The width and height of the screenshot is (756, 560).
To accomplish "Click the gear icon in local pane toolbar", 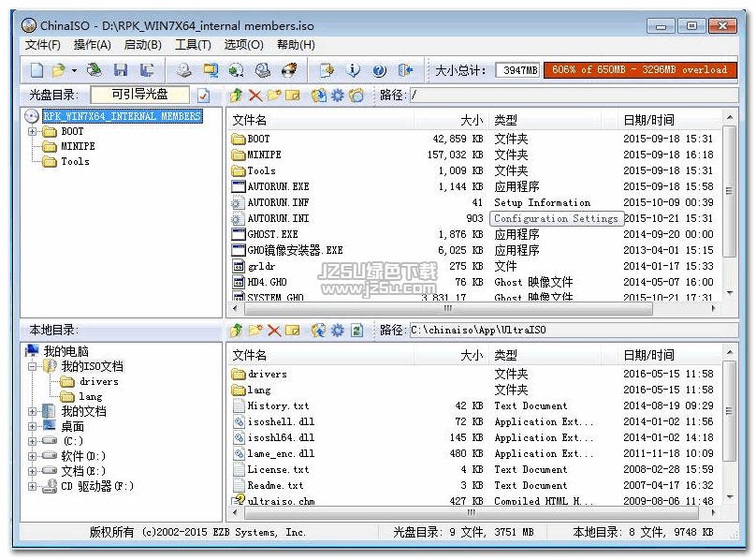I will click(338, 331).
